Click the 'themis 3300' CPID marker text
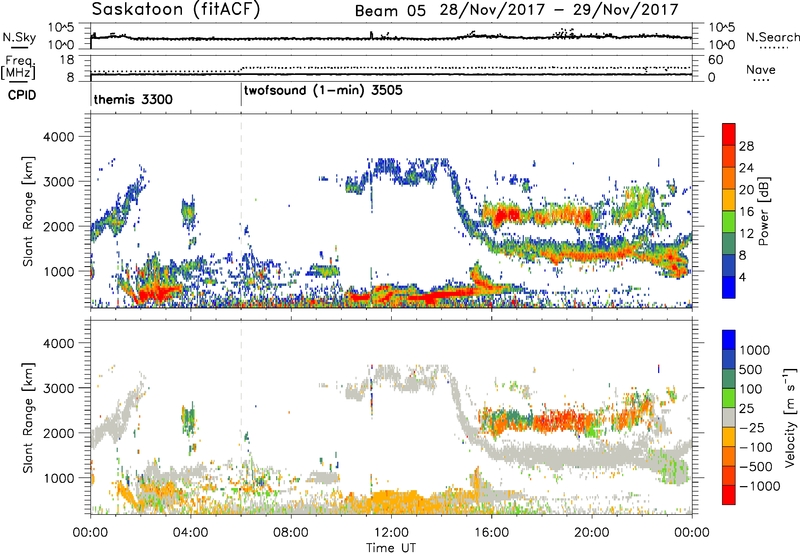This screenshot has height=554, width=800. [133, 99]
